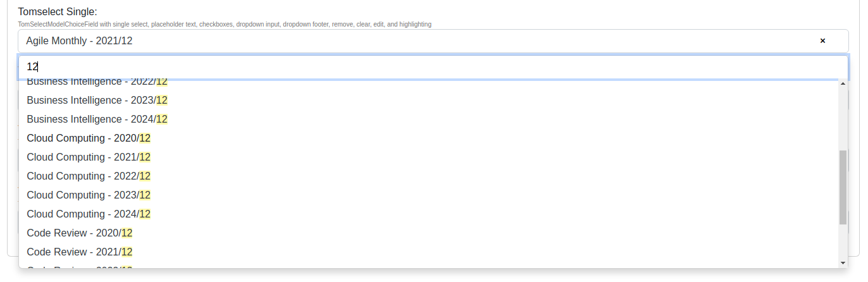Click the Tomselect Single field label
Image resolution: width=868 pixels, height=282 pixels.
(58, 12)
